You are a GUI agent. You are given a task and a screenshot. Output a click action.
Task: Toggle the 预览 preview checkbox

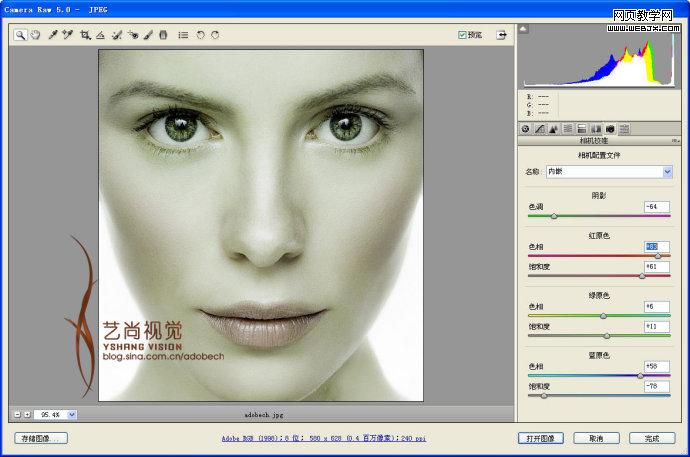click(462, 35)
